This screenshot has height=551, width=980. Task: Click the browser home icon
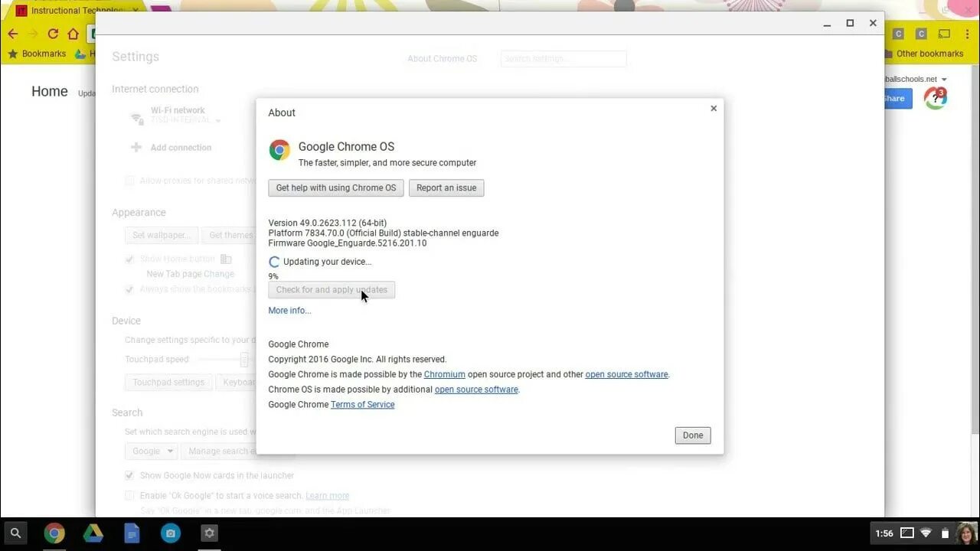[73, 34]
